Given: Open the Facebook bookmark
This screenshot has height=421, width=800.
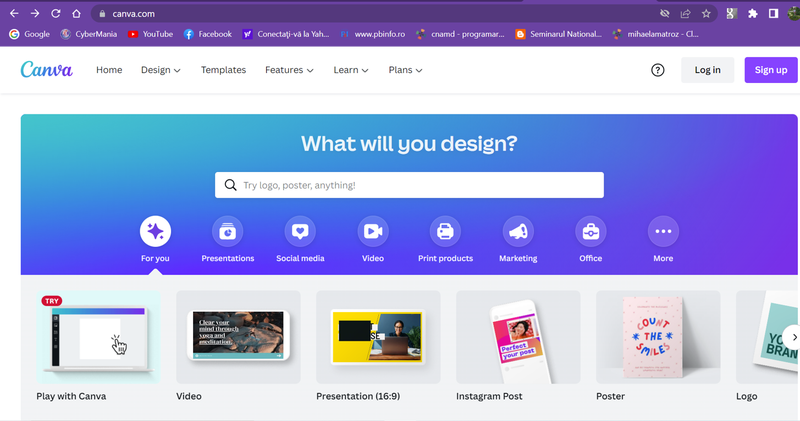Looking at the screenshot, I should [208, 34].
